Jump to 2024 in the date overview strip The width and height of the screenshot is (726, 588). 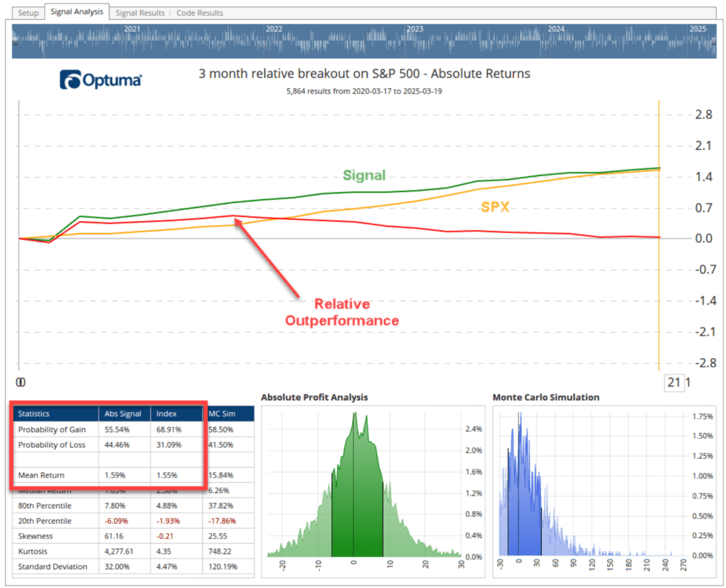(x=556, y=28)
